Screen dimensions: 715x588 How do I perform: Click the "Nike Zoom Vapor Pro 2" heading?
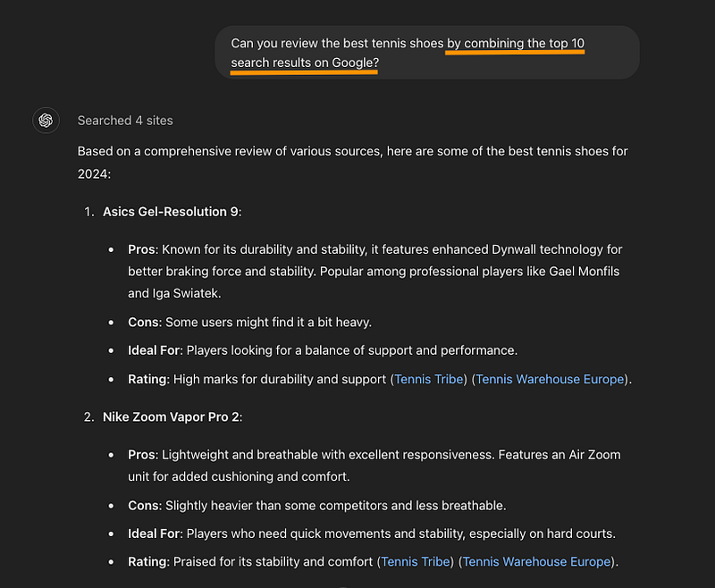[172, 417]
